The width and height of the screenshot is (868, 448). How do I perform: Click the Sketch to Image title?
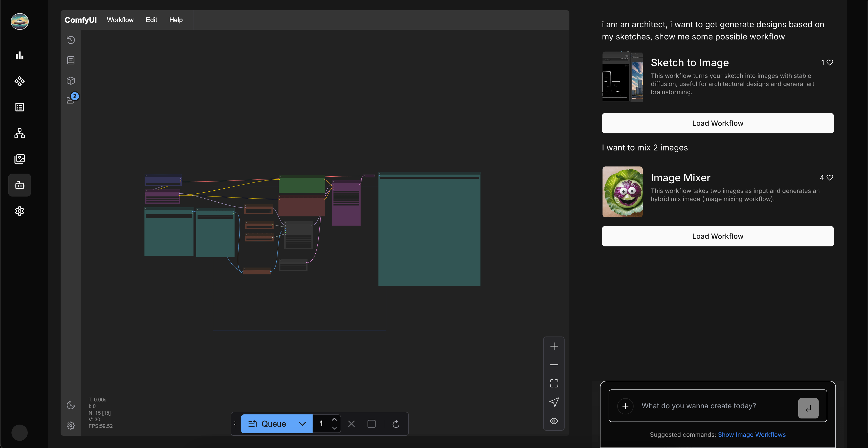coord(689,63)
